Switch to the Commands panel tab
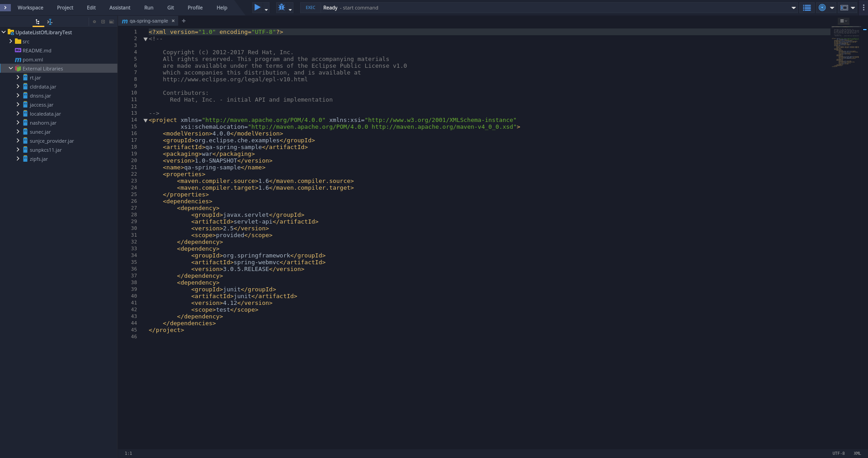The height and width of the screenshot is (458, 868). 50,22
